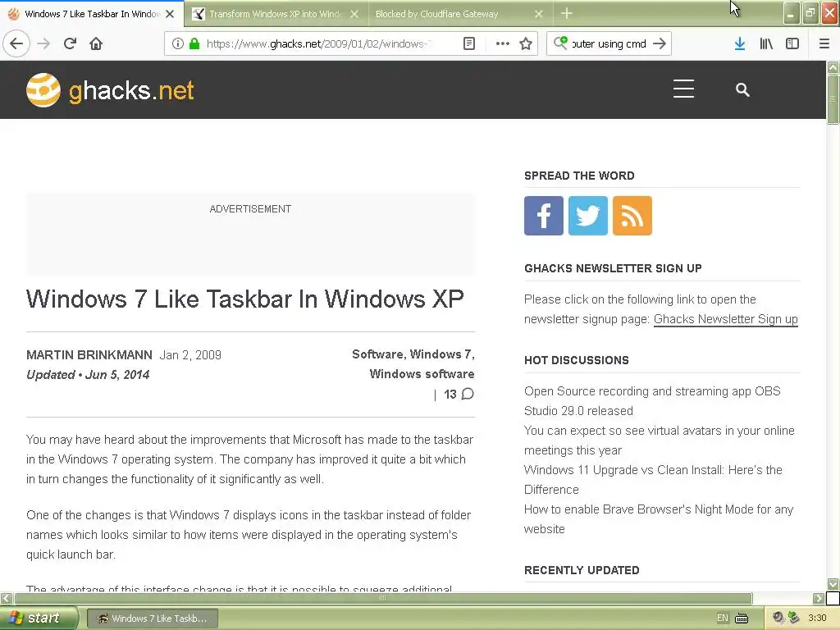Click author name MARTIN BRINKMANN
Screen dimensions: 840x630
[x=89, y=355]
